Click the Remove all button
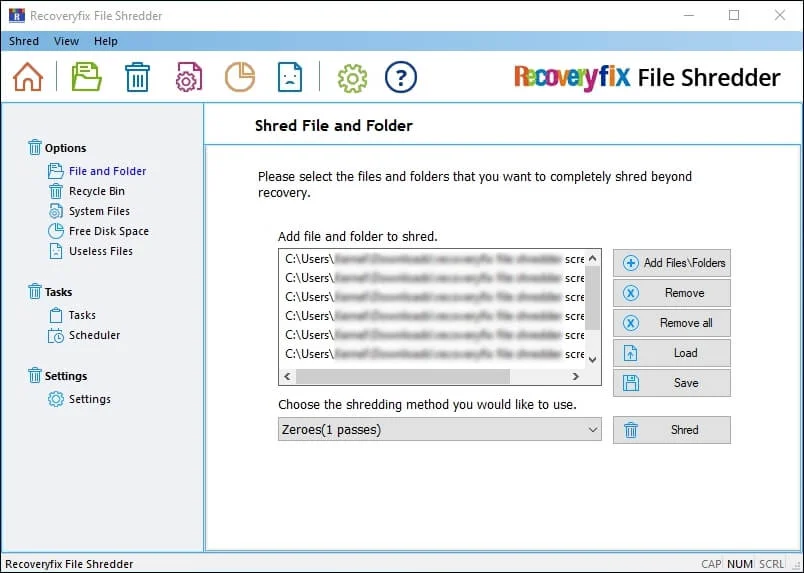This screenshot has height=573, width=804. (x=672, y=323)
